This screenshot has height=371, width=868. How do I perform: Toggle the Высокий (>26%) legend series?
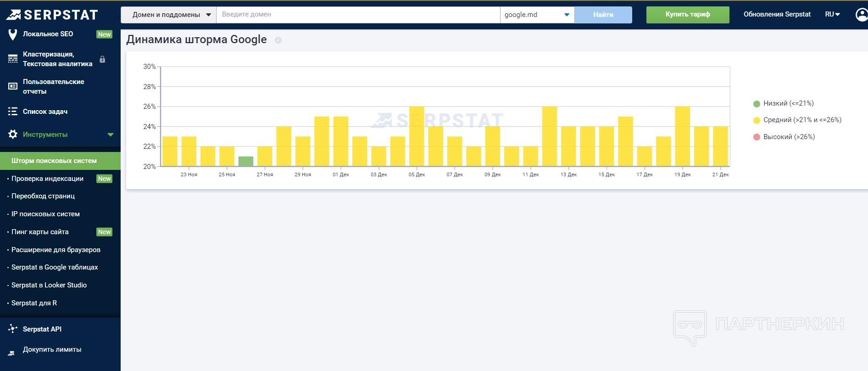[x=784, y=137]
